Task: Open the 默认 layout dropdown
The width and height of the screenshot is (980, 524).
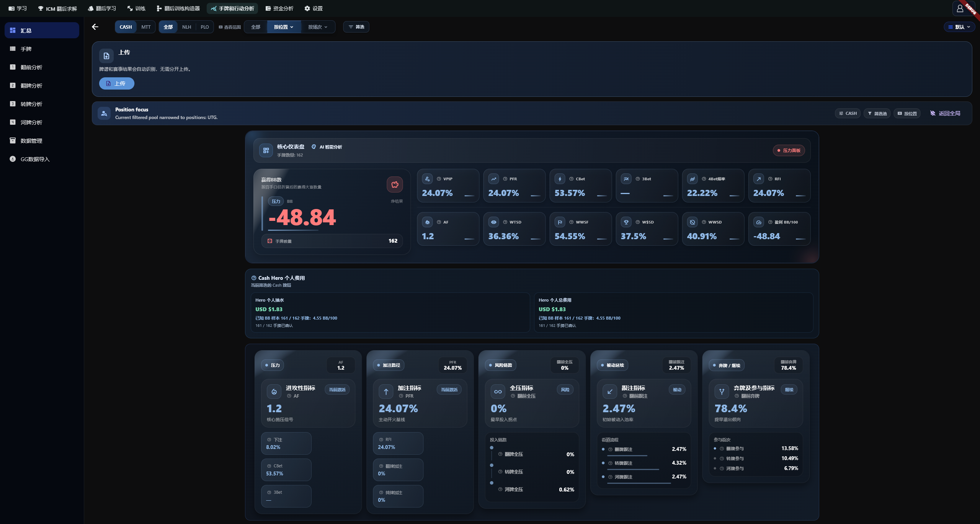Action: 959,27
